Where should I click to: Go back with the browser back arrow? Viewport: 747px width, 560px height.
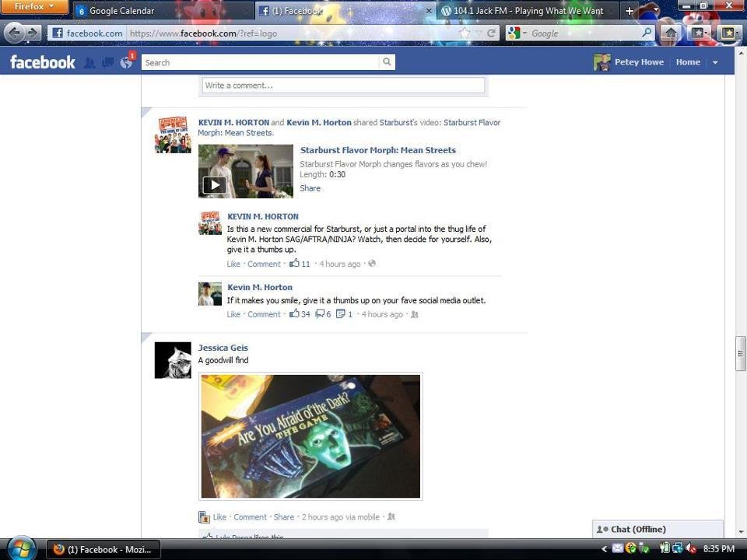click(14, 33)
